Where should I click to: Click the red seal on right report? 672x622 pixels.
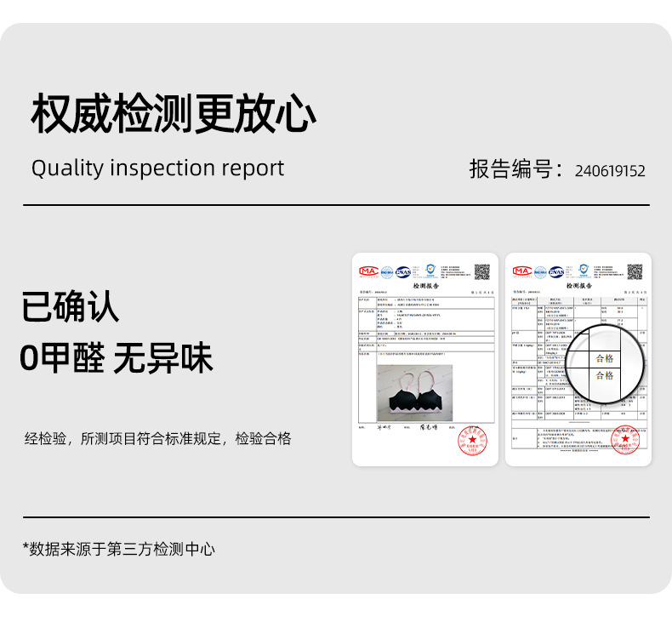click(x=625, y=439)
